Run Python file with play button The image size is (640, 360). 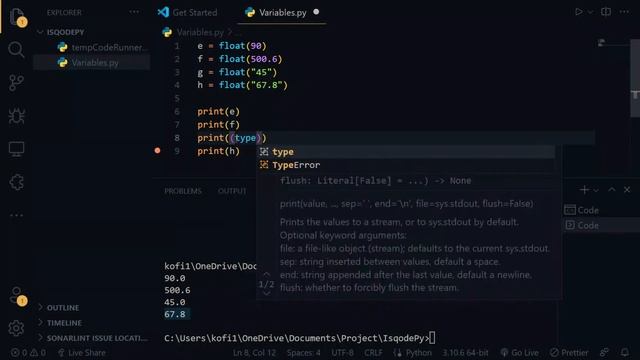coord(578,12)
